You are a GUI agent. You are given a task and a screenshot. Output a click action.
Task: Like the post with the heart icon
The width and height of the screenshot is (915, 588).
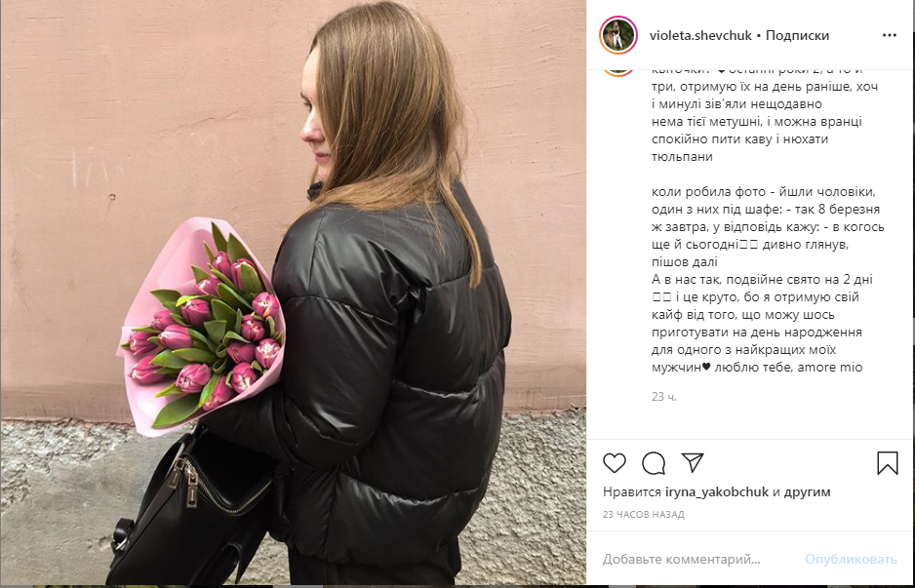click(615, 463)
